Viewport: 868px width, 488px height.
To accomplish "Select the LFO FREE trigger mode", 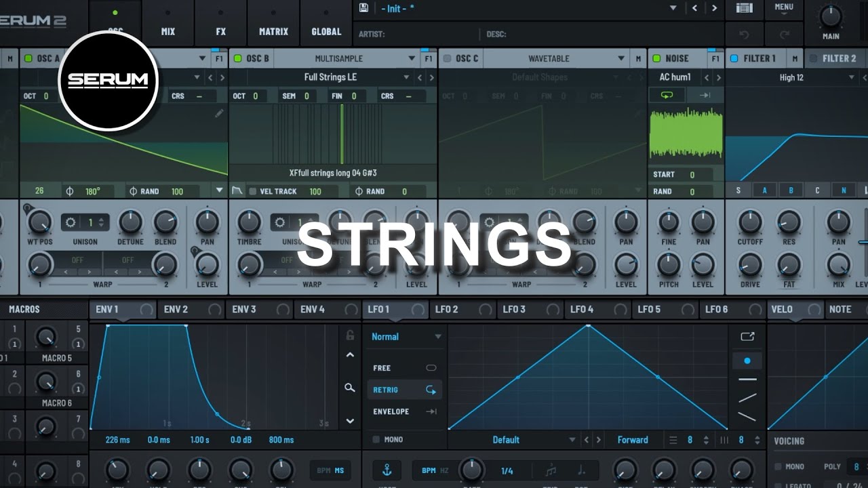I will pos(405,368).
